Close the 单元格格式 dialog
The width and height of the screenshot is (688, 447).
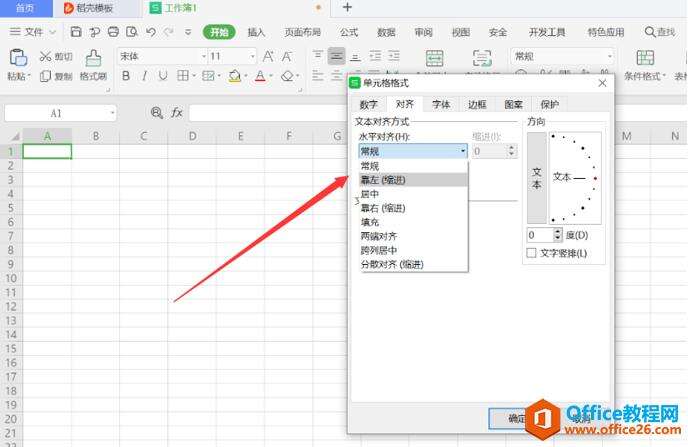point(602,83)
